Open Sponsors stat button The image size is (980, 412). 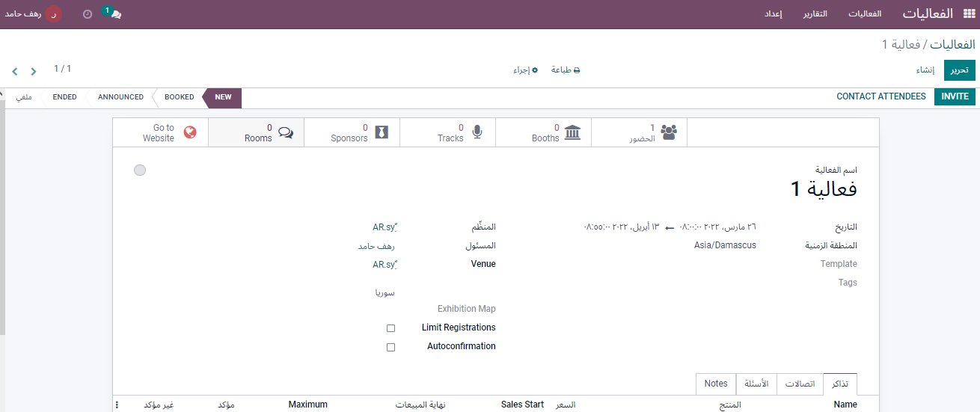pos(382,132)
